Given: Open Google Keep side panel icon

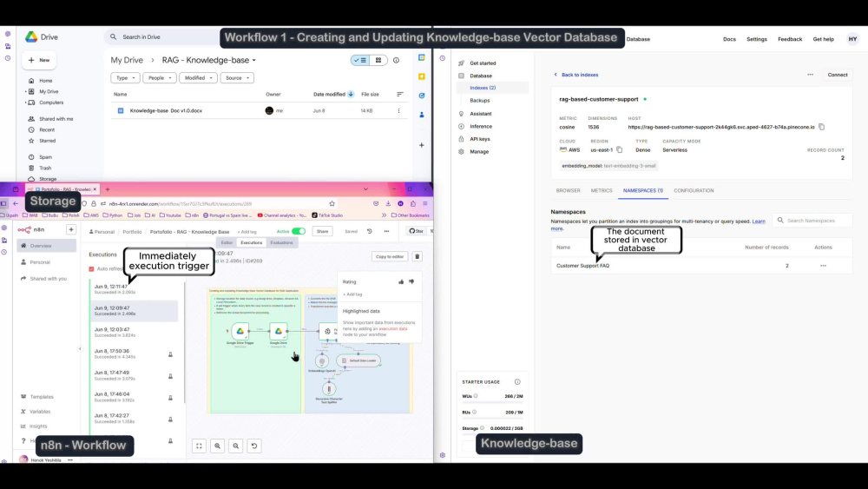Looking at the screenshot, I should click(422, 76).
